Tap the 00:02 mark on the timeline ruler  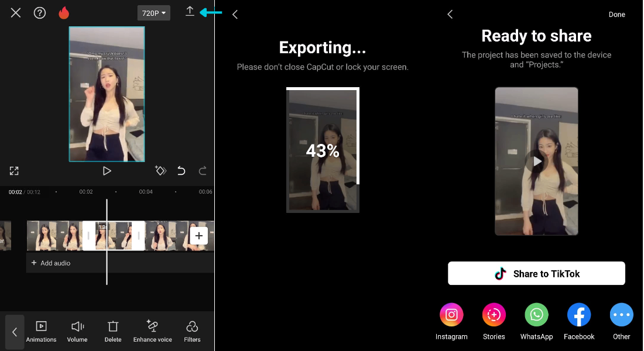(86, 192)
